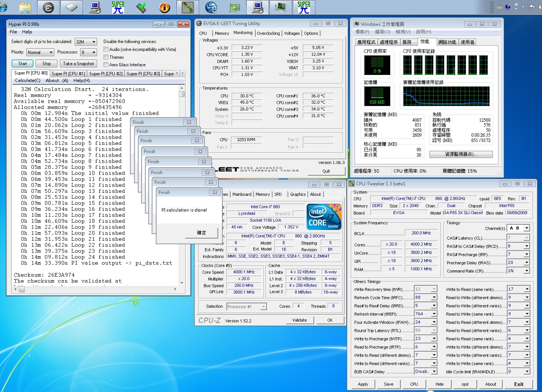Click Quit in EVGA E-LEET

(326, 171)
